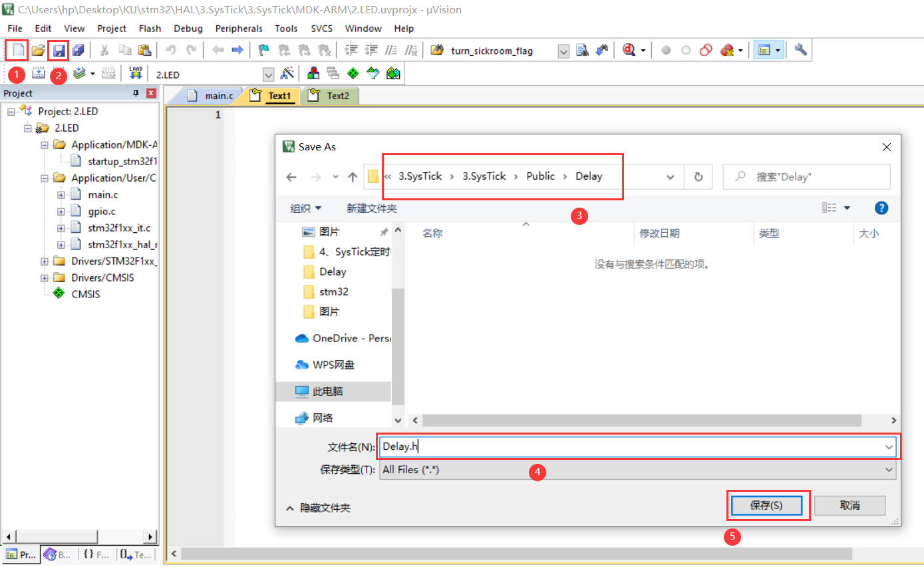Viewport: 924px width, 567px height.
Task: Expand the main.c tree node
Action: 61,195
